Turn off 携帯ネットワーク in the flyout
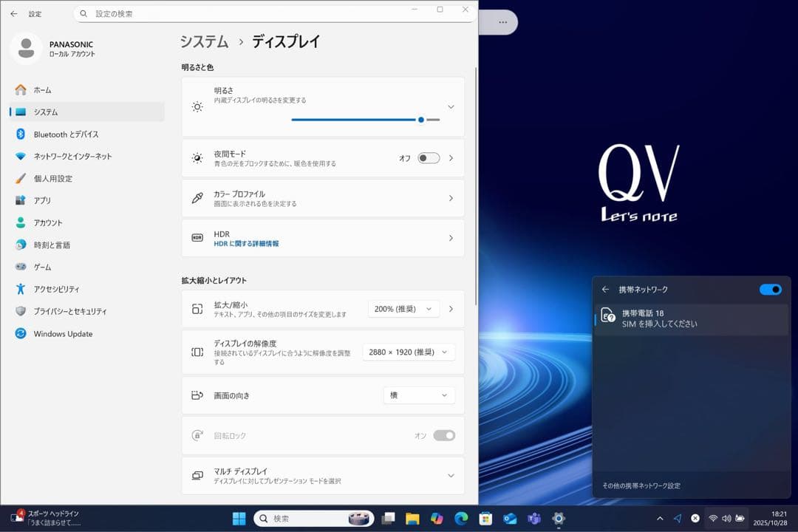The image size is (798, 532). (x=771, y=290)
